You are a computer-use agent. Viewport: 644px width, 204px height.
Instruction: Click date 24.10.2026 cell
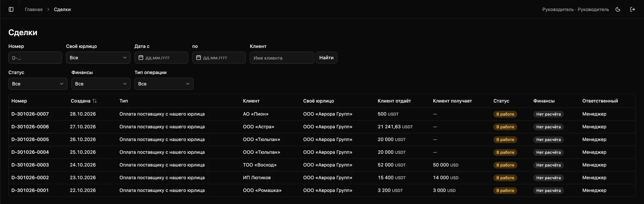pos(83,165)
